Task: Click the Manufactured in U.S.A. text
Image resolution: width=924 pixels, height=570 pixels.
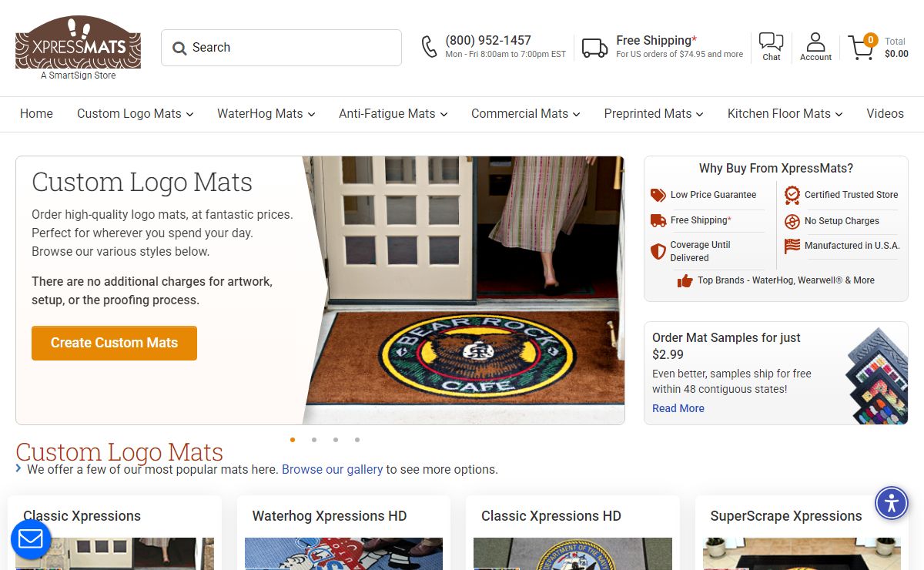Action: 852,246
